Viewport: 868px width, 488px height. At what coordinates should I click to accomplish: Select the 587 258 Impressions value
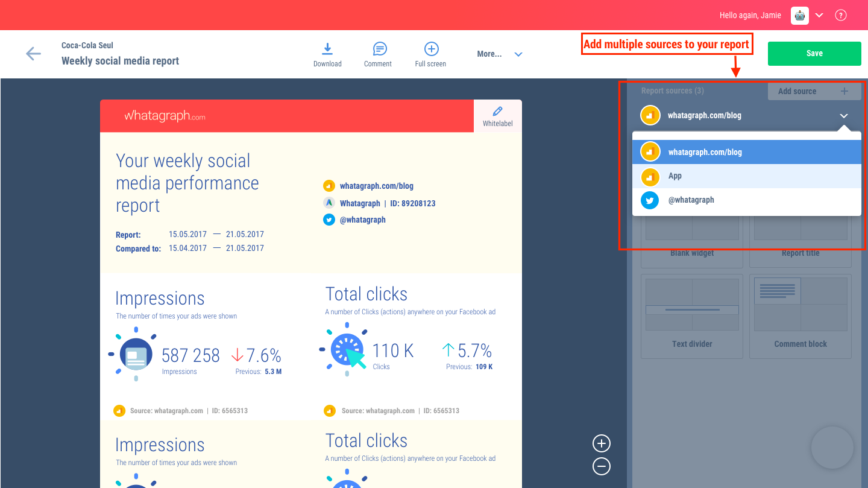coord(190,355)
